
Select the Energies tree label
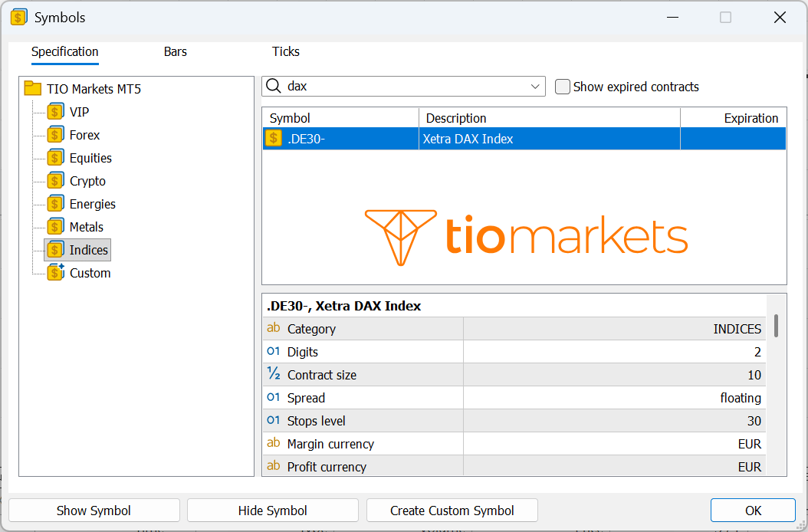tap(92, 204)
